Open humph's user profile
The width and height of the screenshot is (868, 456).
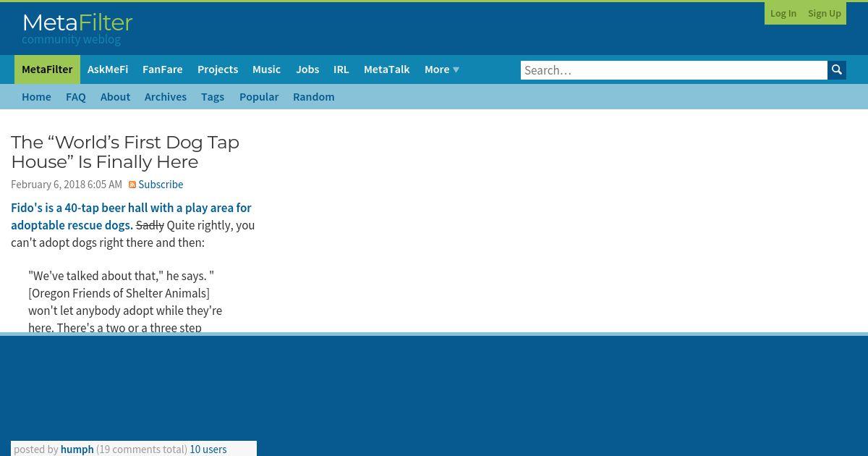click(77, 449)
